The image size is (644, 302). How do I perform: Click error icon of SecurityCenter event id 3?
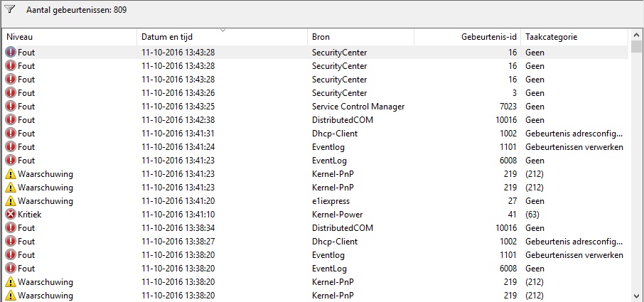click(x=10, y=93)
